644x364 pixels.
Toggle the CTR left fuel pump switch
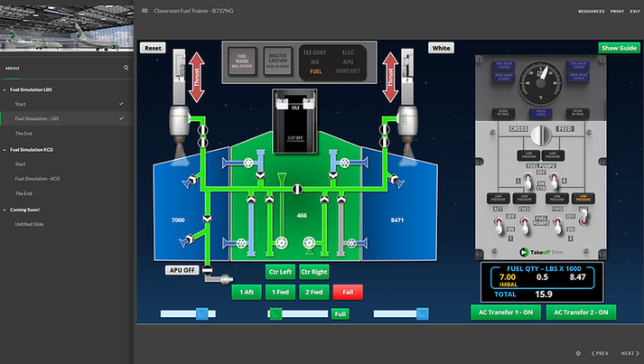pos(528,181)
